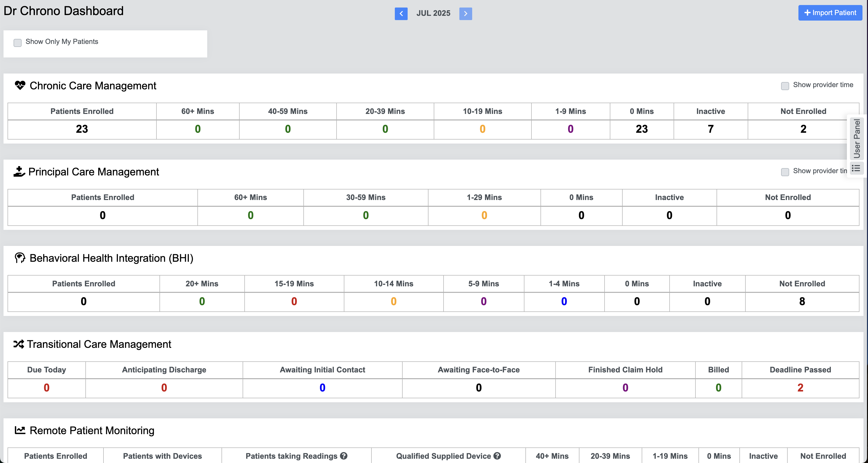Expand the User Panel side tab
The height and width of the screenshot is (463, 868).
(857, 138)
